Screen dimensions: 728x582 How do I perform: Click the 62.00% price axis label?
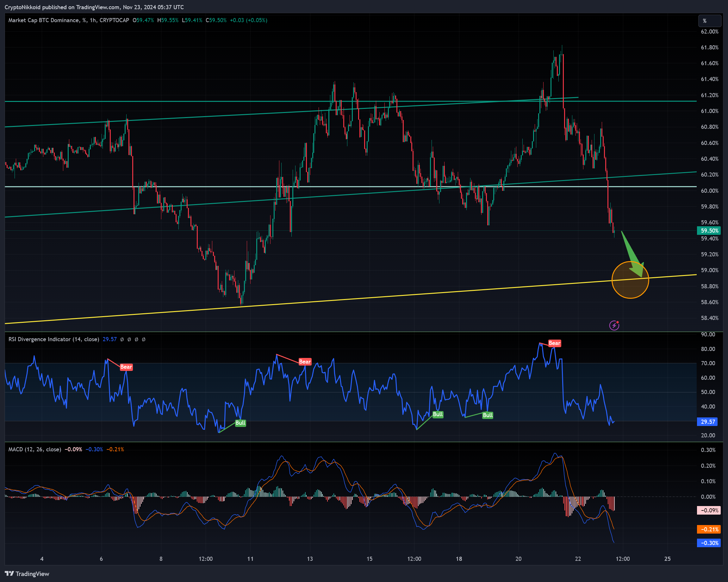[x=710, y=31]
